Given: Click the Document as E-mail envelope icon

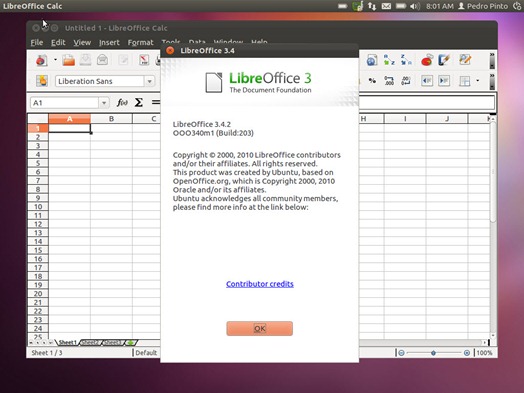Looking at the screenshot, I should click(102, 60).
